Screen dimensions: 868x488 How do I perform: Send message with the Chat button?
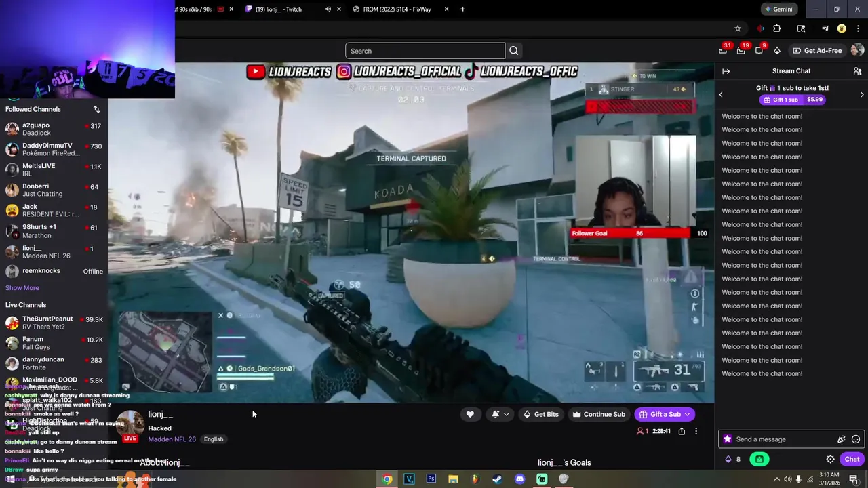click(x=852, y=459)
